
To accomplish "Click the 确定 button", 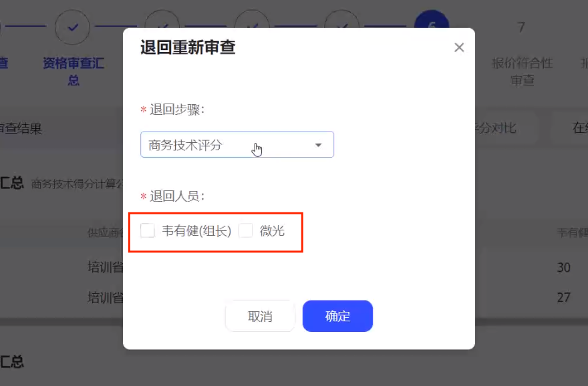I will click(337, 316).
